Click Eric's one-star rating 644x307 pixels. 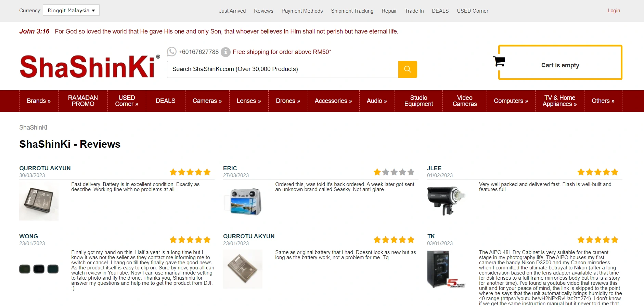click(x=394, y=172)
